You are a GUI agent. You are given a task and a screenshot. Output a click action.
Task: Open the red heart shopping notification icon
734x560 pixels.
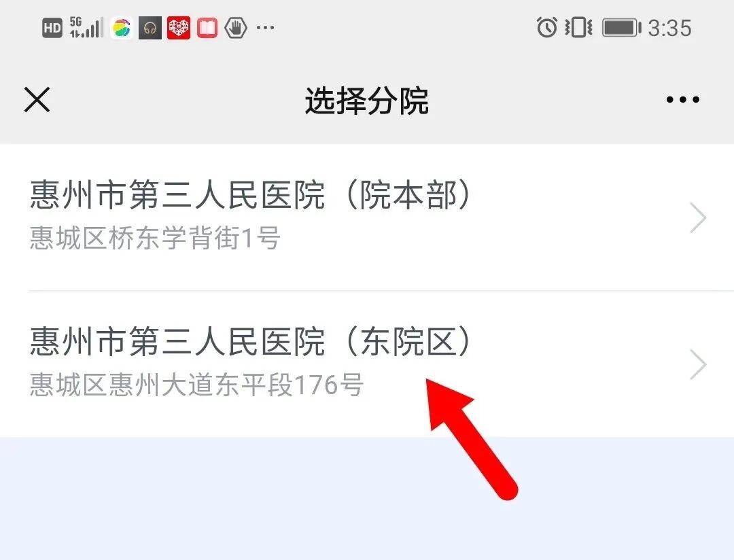click(179, 28)
